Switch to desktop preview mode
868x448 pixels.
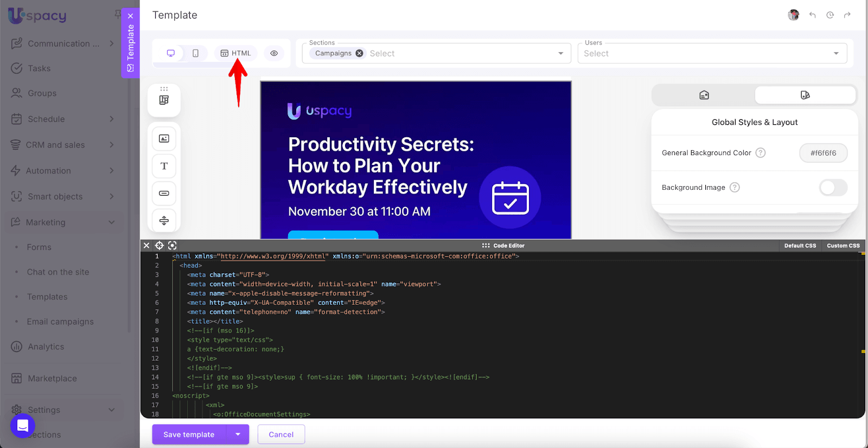click(x=171, y=53)
